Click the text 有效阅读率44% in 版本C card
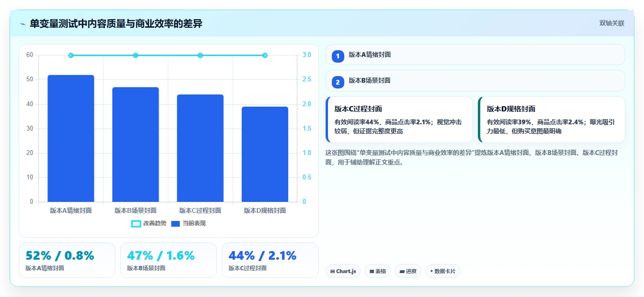Image resolution: width=644 pixels, height=297 pixels. (x=357, y=122)
